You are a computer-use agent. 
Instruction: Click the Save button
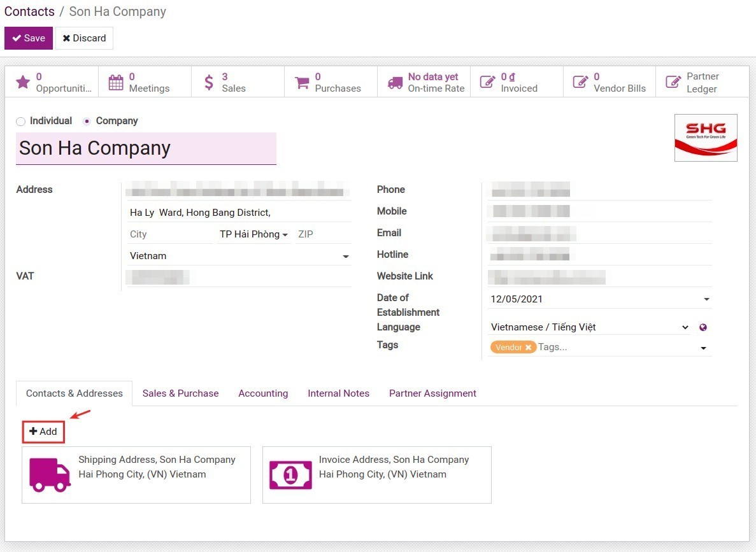click(28, 38)
